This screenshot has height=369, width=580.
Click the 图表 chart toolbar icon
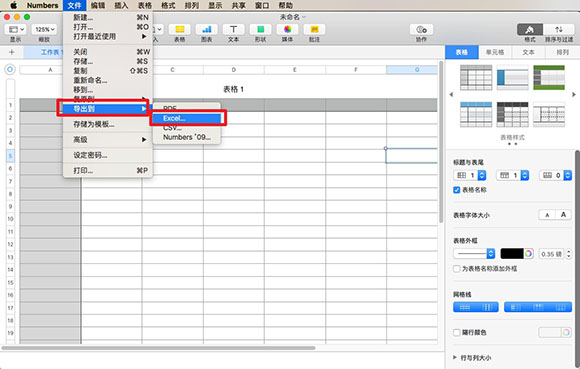[207, 30]
